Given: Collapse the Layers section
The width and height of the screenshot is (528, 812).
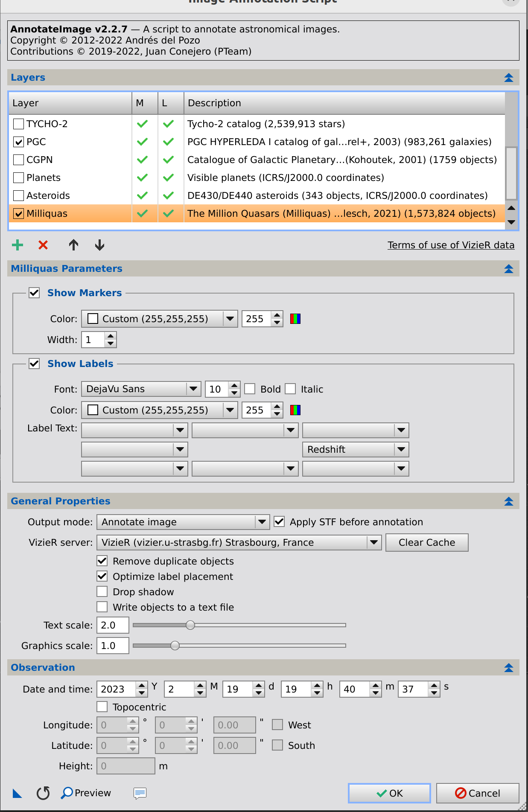Looking at the screenshot, I should (x=508, y=78).
